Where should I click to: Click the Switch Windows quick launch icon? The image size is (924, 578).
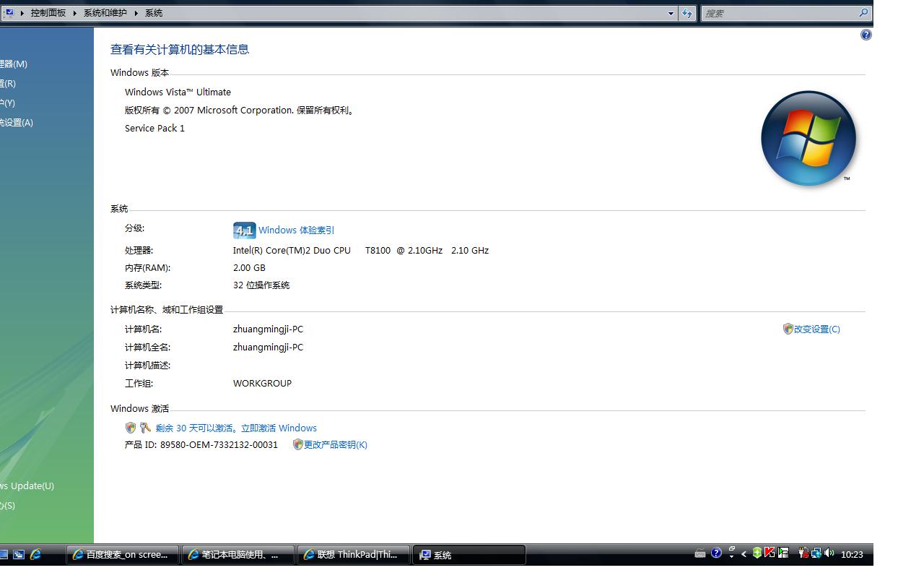[19, 554]
